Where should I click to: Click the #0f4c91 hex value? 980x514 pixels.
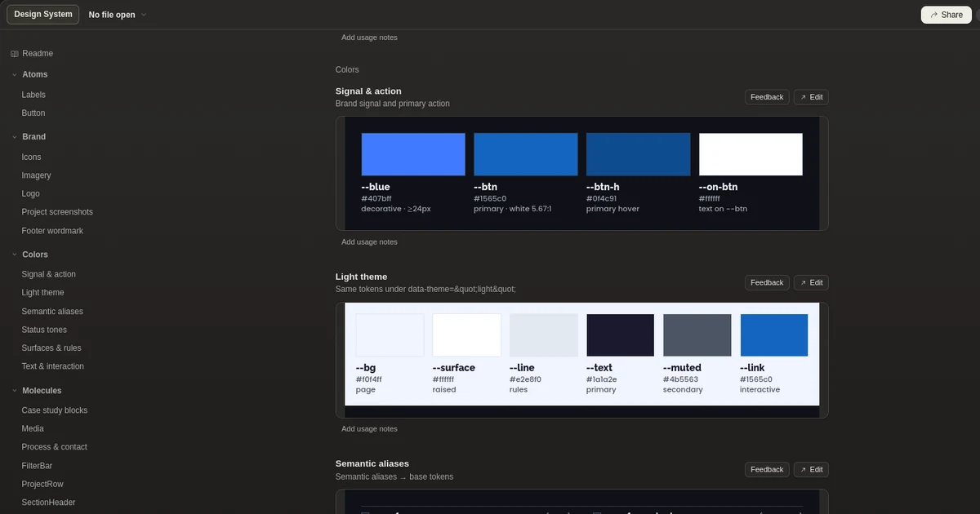coord(601,198)
